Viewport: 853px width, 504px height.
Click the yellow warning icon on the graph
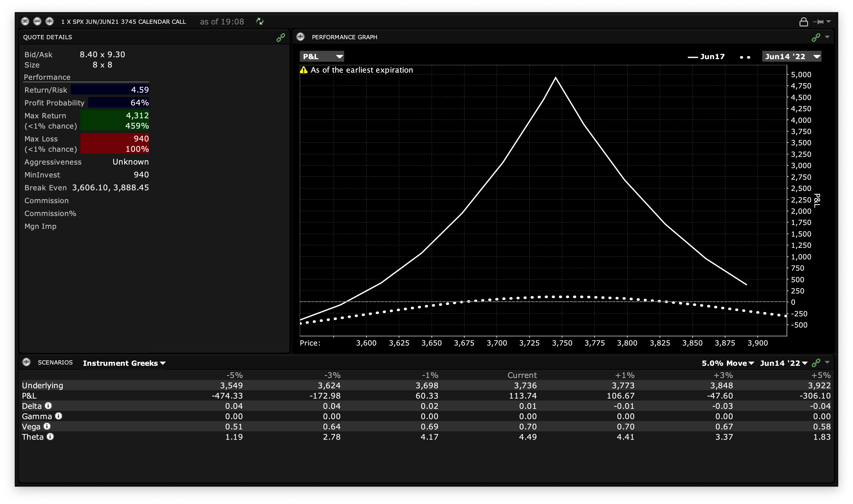tap(304, 70)
